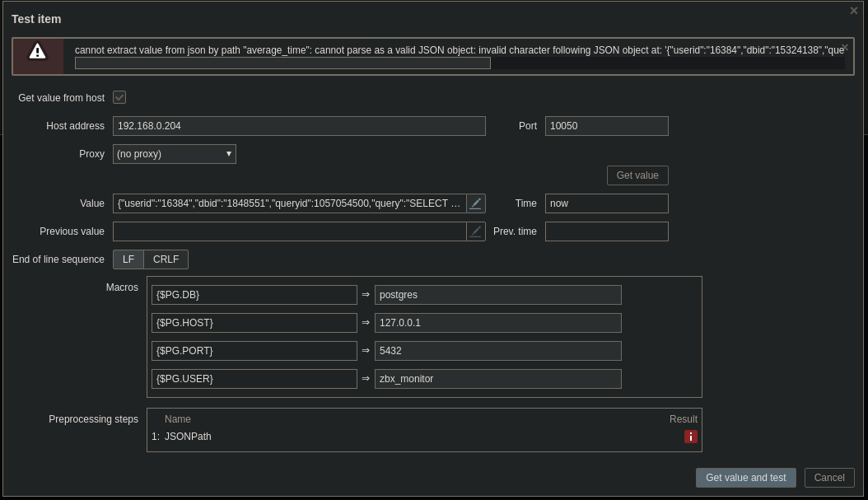Click the Get value and test button
868x500 pixels.
point(745,478)
